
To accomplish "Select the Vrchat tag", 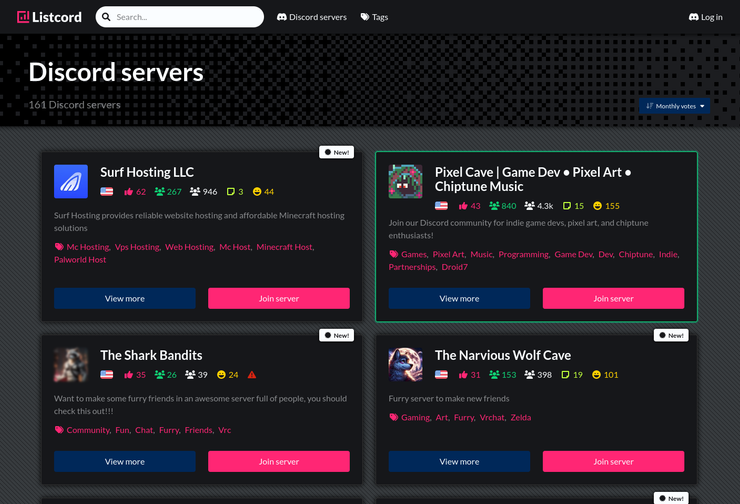I will tap(492, 417).
